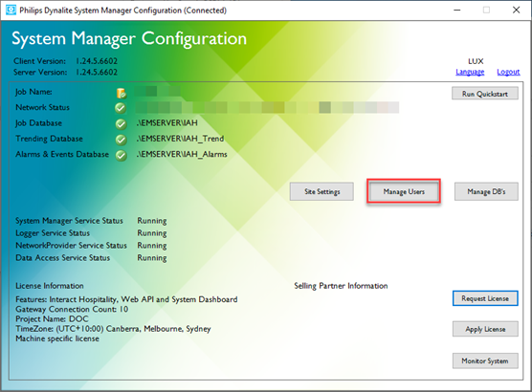Click the Network Status green check icon
This screenshot has width=532, height=392.
coord(121,108)
